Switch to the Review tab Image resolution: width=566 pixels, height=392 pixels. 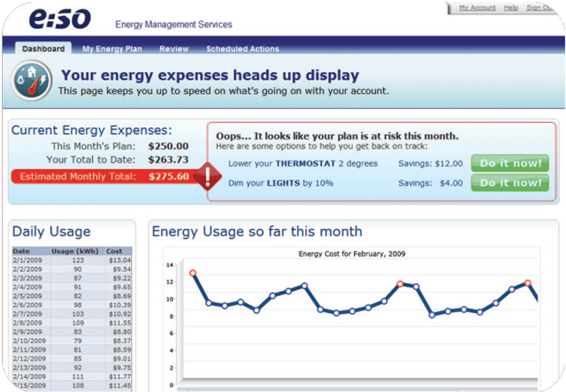[174, 49]
